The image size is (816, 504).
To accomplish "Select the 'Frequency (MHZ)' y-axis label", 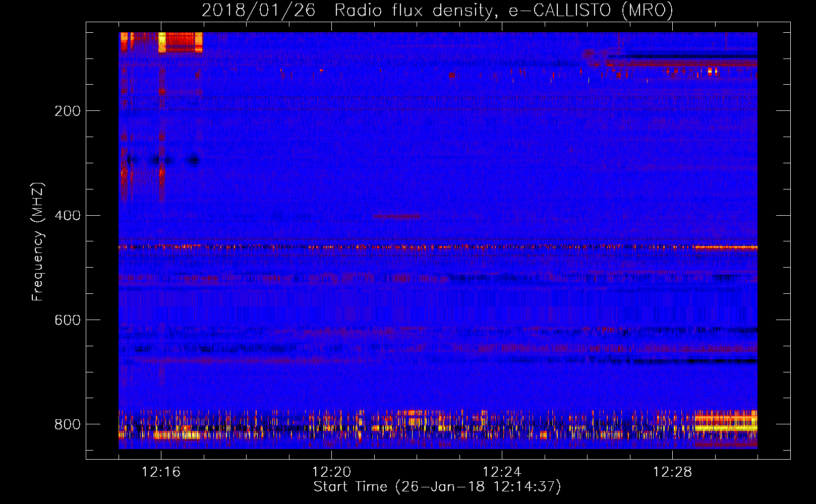I will point(37,242).
